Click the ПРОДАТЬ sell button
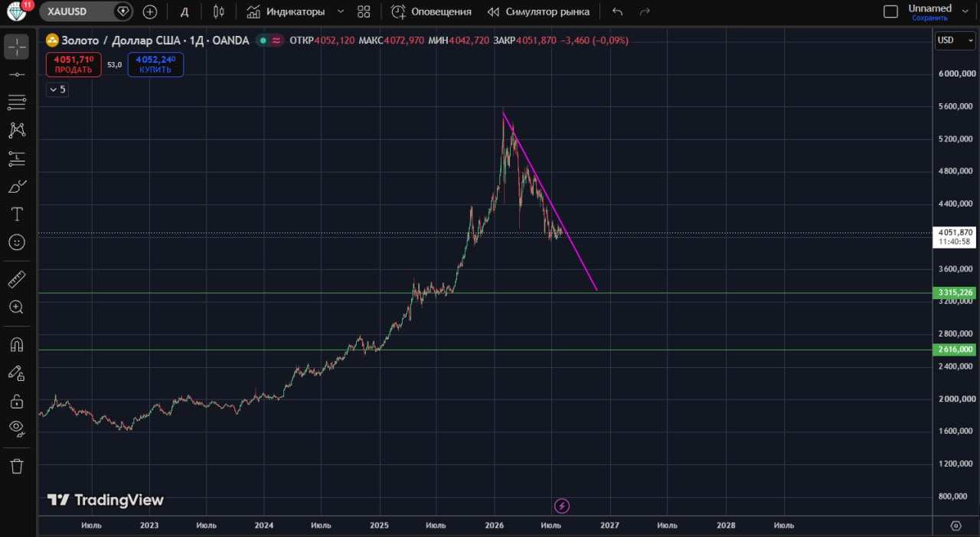This screenshot has height=537, width=980. 73,64
